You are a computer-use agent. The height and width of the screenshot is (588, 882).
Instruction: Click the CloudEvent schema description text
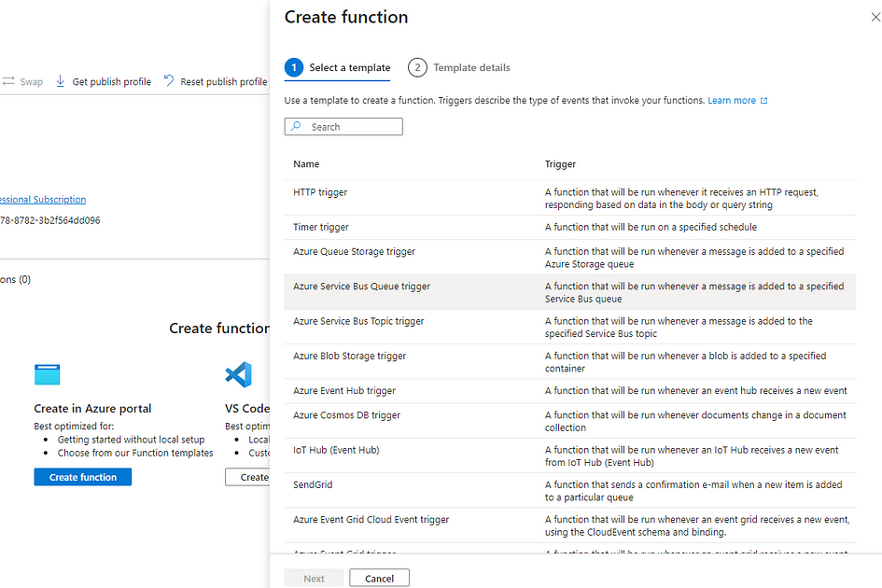coord(697,526)
